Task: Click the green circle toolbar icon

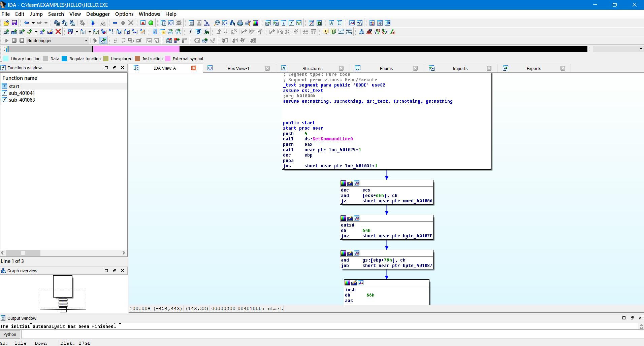Action: click(x=151, y=23)
